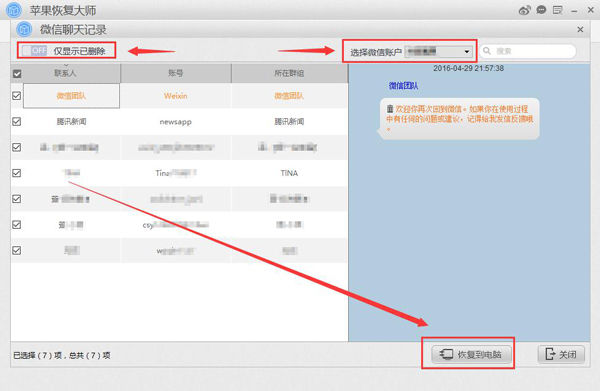Open the Weibo icon in title bar
Viewport: 600px width, 391px height.
click(525, 10)
